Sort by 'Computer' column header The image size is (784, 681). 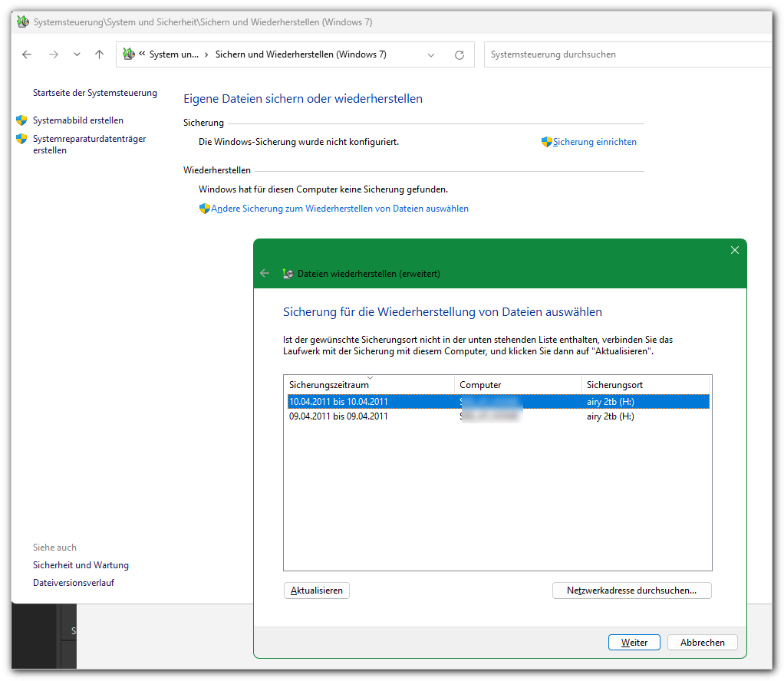click(518, 384)
